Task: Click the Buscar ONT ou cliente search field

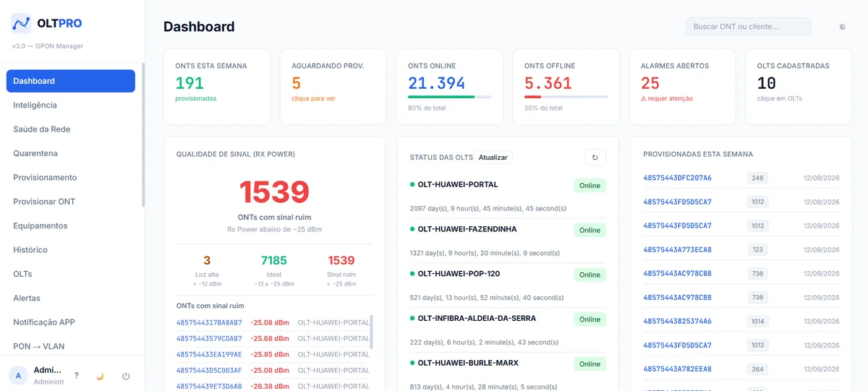Action: click(749, 27)
